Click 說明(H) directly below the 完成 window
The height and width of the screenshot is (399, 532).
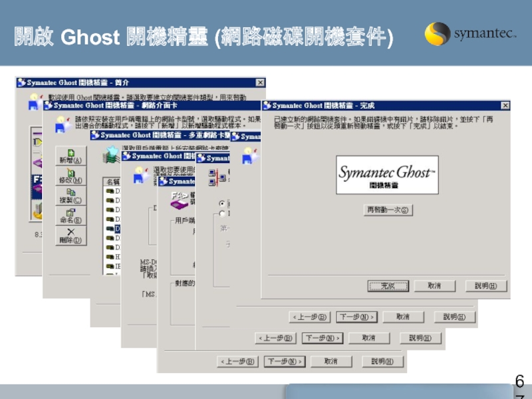pos(455,317)
